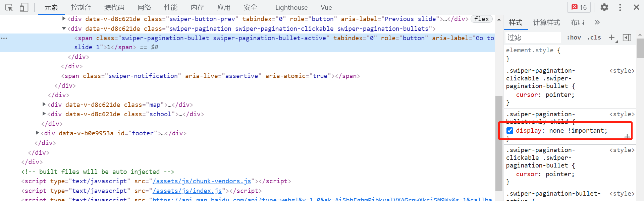This screenshot has width=644, height=201.
Task: Open DevTools settings gear
Action: [x=604, y=7]
